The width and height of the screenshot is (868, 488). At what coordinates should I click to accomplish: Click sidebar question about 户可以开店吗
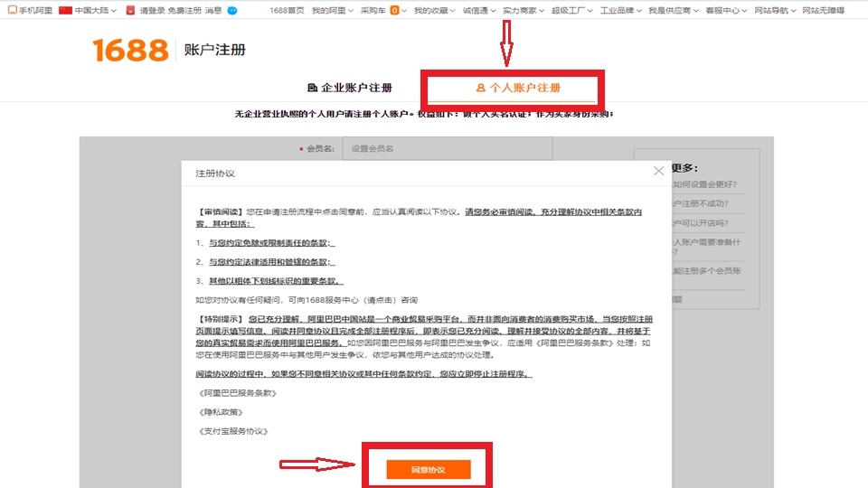tap(701, 222)
